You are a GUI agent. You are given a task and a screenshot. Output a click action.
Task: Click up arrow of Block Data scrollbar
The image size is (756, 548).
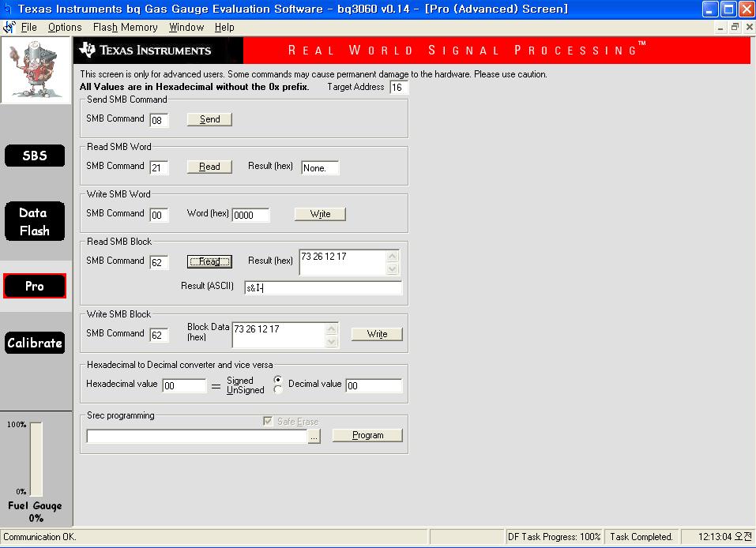pos(332,328)
